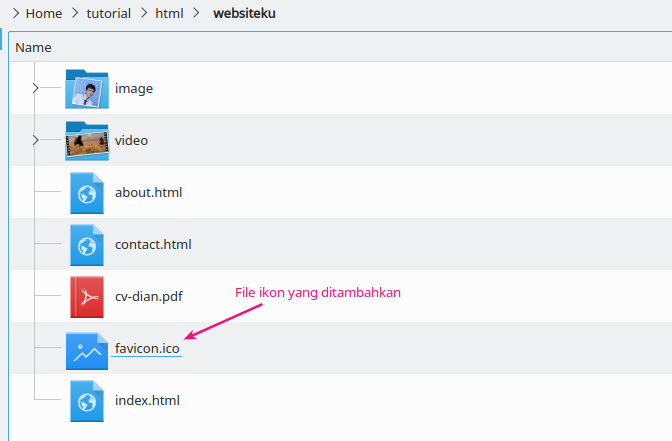The height and width of the screenshot is (441, 672).
Task: Expand the video folder tree arrow
Action: 36,140
